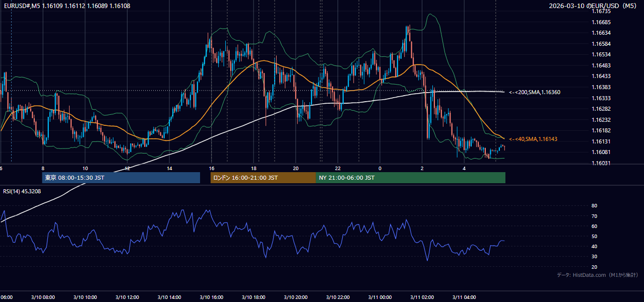Click price level 1.16232 on the axis
The image size is (644, 302).
(601, 120)
